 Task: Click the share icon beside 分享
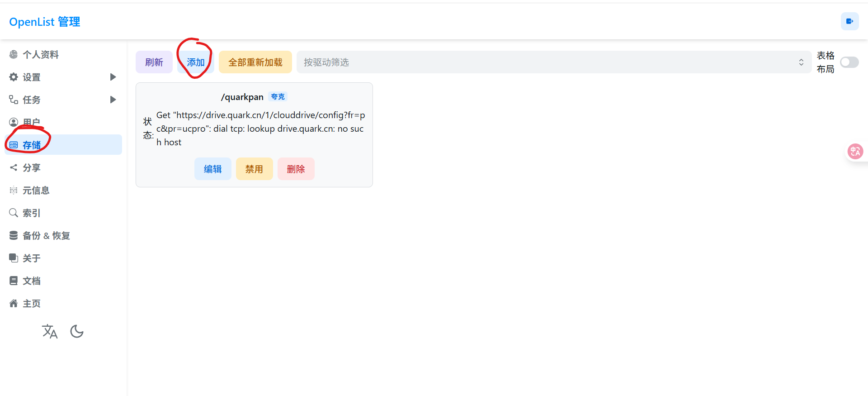(14, 167)
